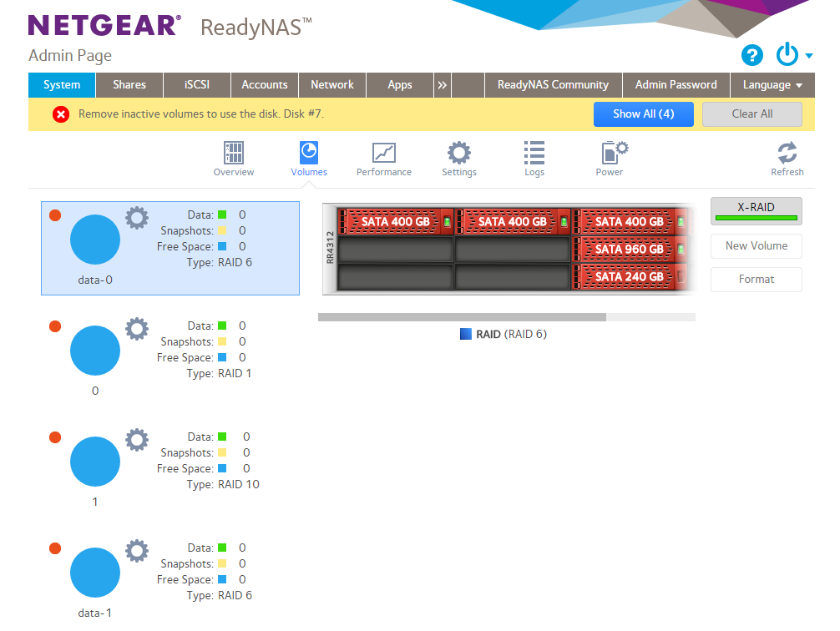Open gear settings for data-0 volume
The width and height of the screenshot is (840, 631).
137,218
